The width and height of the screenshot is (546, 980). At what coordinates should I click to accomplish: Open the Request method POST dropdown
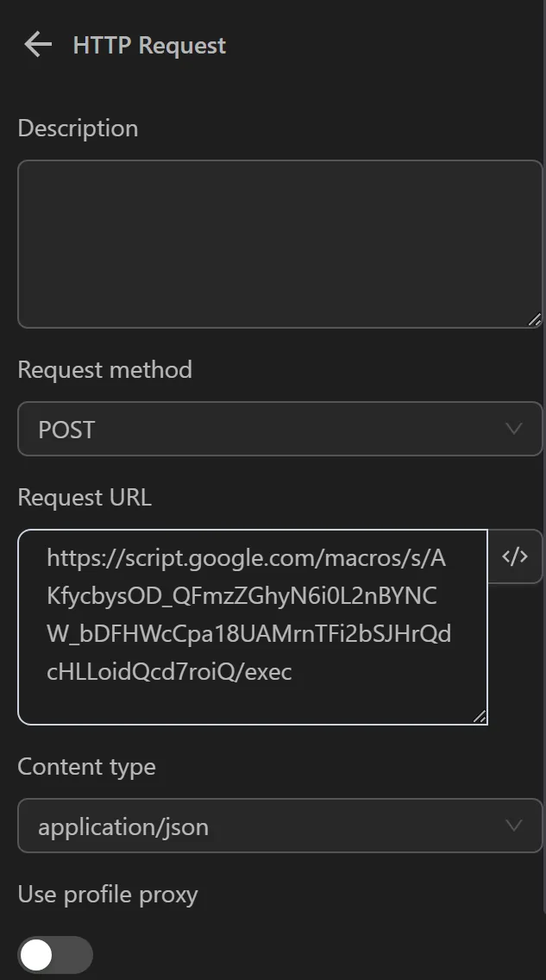pyautogui.click(x=279, y=429)
